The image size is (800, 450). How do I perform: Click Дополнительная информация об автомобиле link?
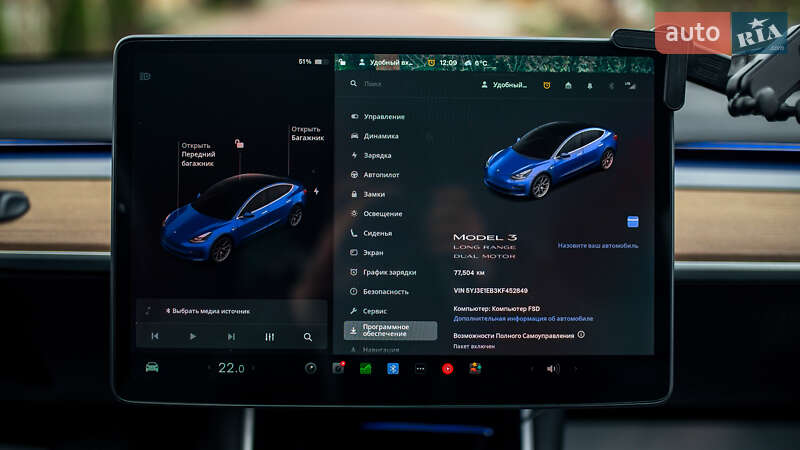click(x=523, y=318)
